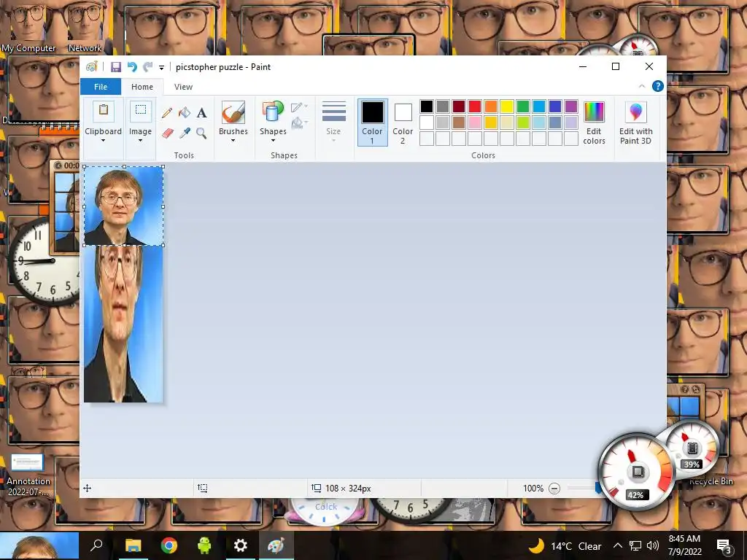Viewport: 747px width, 560px height.
Task: Open Settings gear in the taskbar
Action: coord(240,545)
